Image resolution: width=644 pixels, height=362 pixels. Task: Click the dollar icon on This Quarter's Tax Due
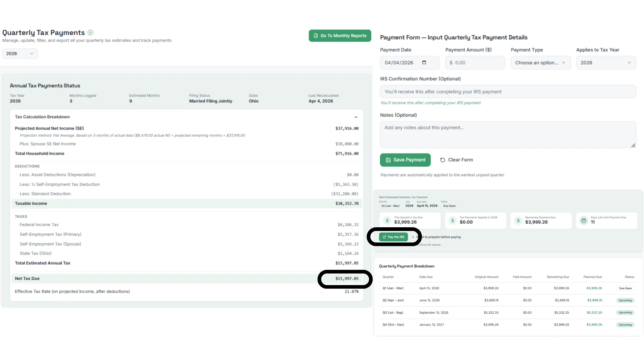pyautogui.click(x=387, y=221)
